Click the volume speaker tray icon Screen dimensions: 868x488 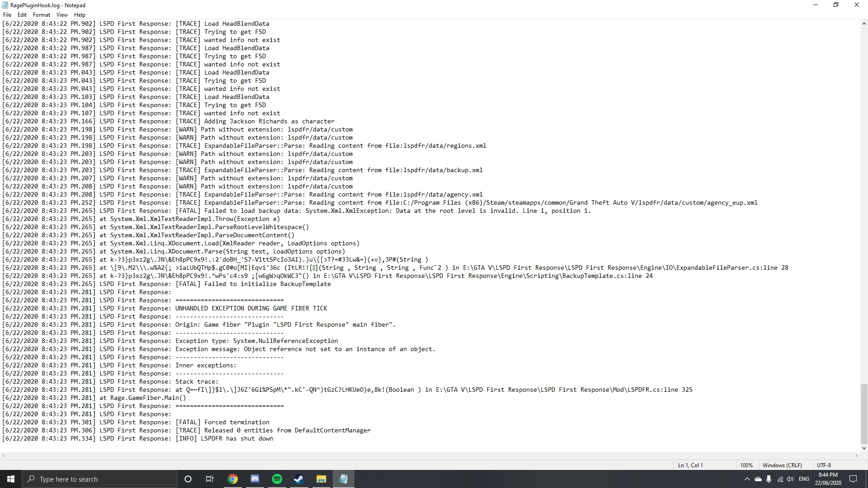(x=790, y=479)
